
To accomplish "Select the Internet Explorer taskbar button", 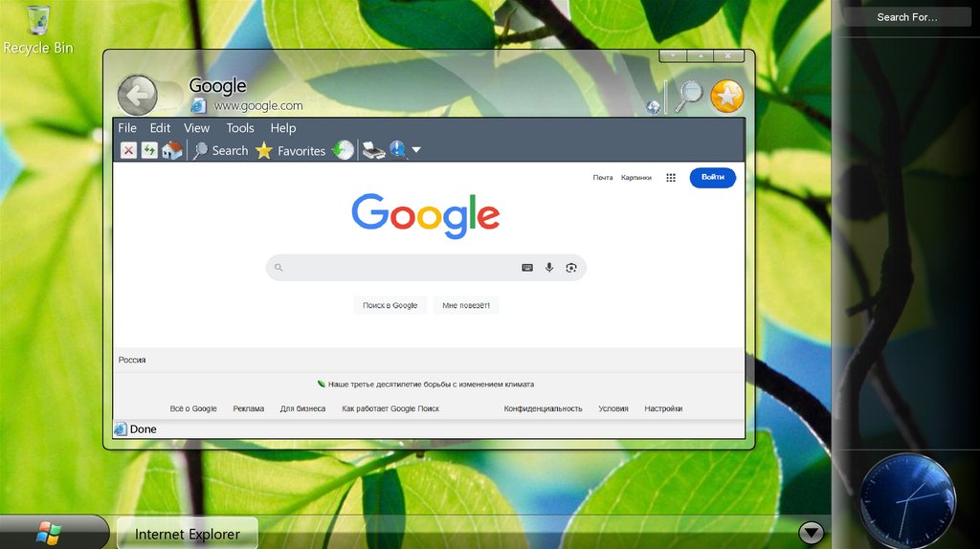I will click(187, 534).
